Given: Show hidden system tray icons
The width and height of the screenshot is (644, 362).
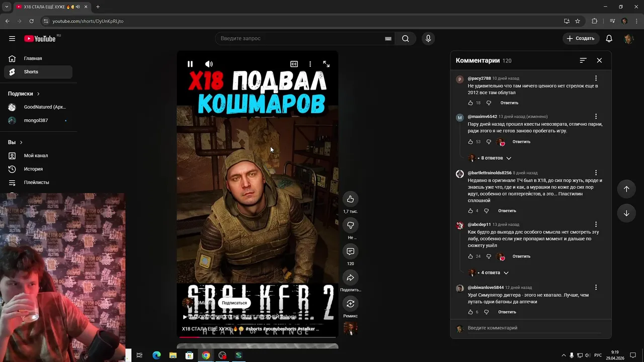Looking at the screenshot, I should click(x=563, y=355).
